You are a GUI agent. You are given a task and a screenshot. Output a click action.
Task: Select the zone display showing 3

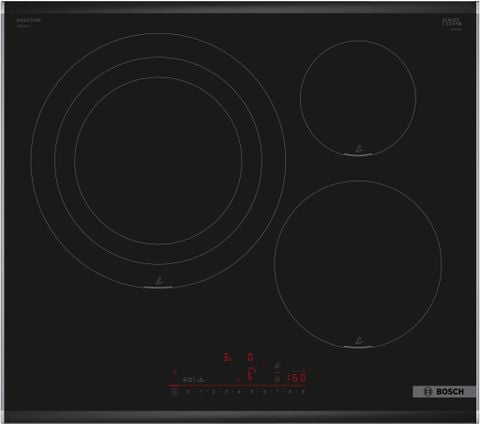(x=227, y=358)
